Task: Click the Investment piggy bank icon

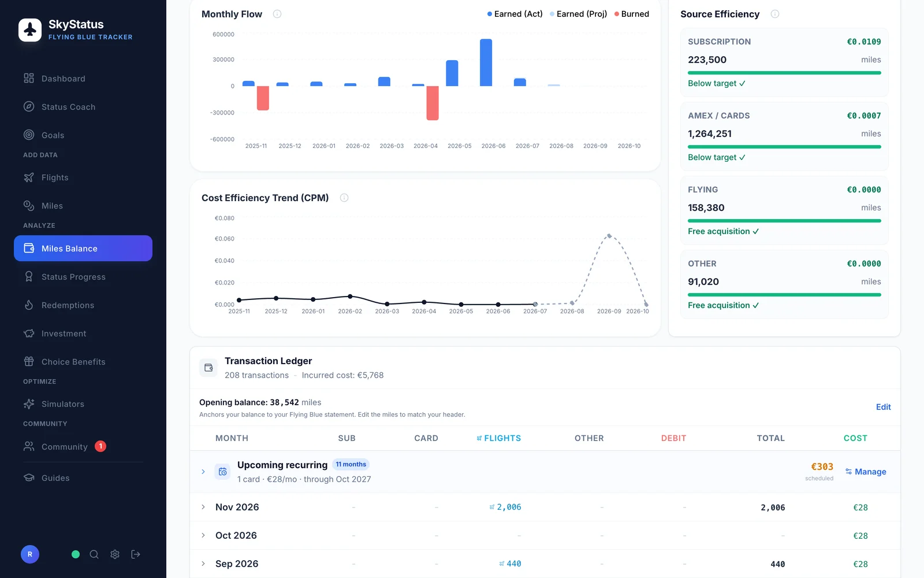Action: 29,334
